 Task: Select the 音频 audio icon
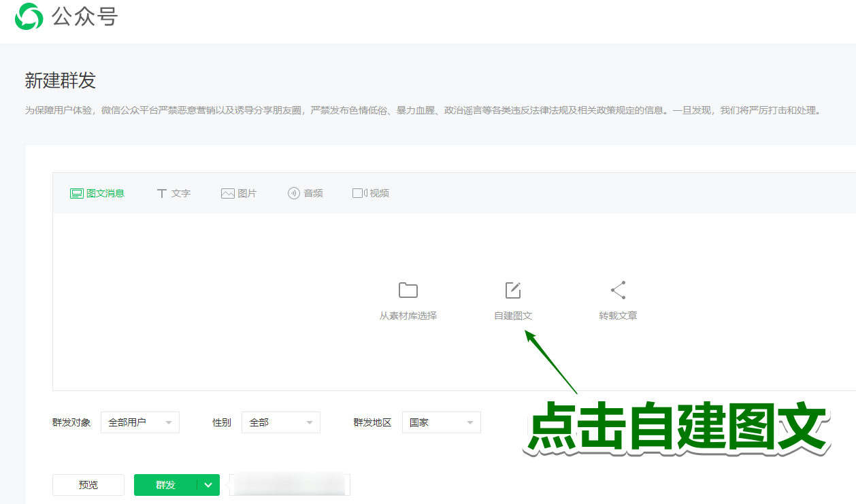(x=291, y=192)
